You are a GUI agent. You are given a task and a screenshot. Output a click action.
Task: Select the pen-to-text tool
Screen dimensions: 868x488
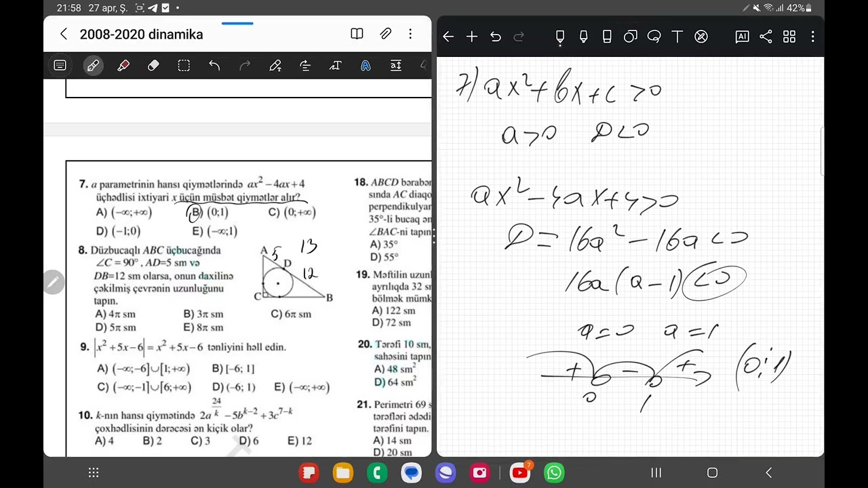pyautogui.click(x=275, y=66)
